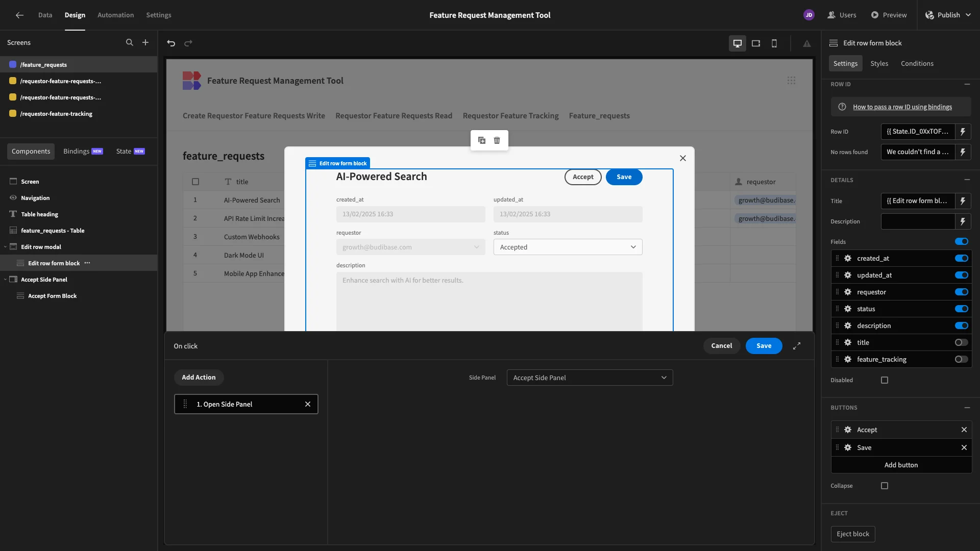This screenshot has width=980, height=551.
Task: Click lightning binding icon beside Row ID
Action: tap(963, 132)
